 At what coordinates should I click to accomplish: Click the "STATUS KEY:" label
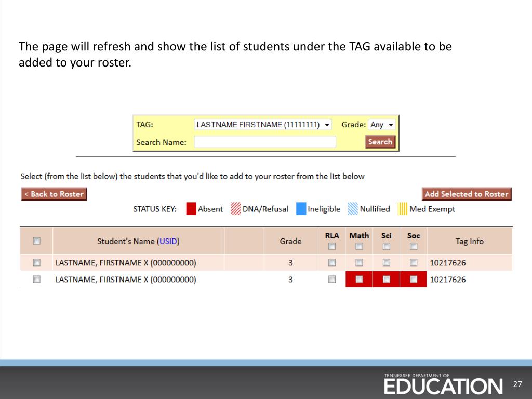(x=155, y=209)
